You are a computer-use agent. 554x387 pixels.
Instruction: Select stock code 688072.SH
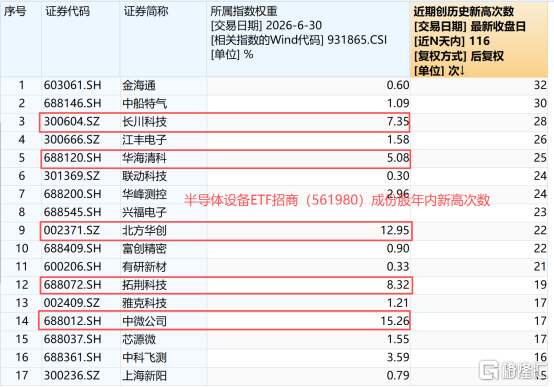click(x=72, y=285)
